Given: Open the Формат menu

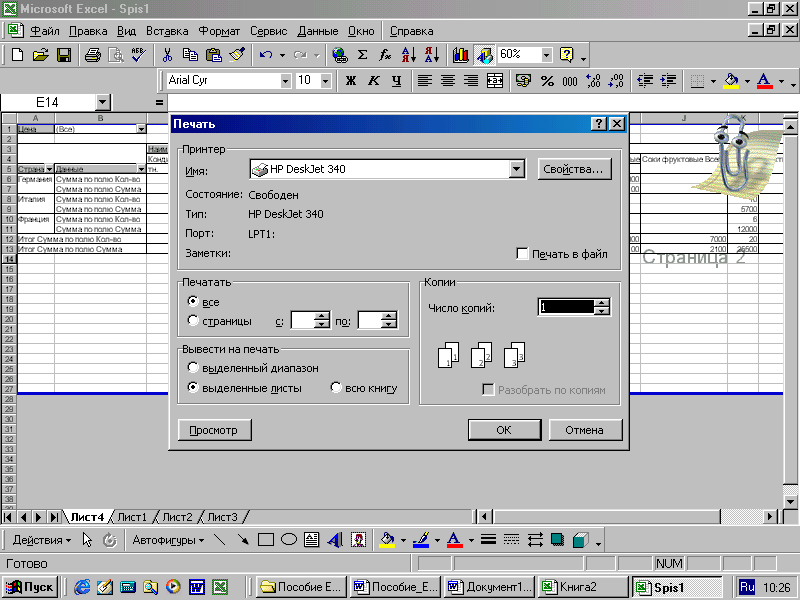Looking at the screenshot, I should pos(219,31).
